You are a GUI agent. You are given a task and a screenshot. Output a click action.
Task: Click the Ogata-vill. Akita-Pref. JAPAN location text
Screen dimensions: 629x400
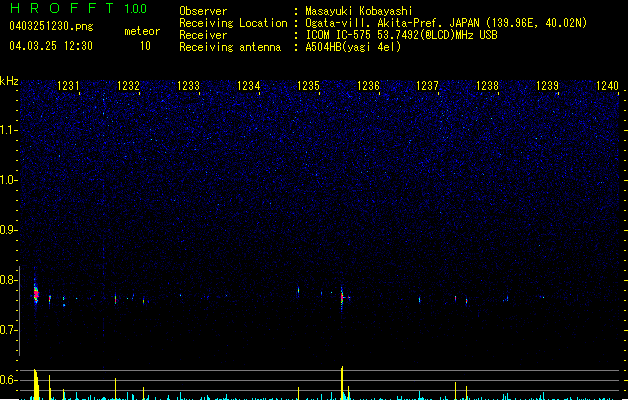[x=446, y=23]
